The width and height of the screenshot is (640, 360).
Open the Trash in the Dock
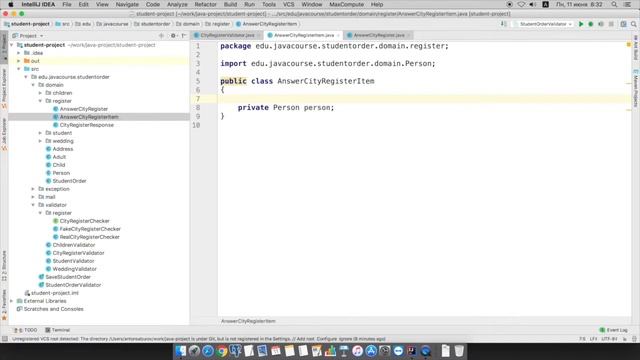click(459, 351)
